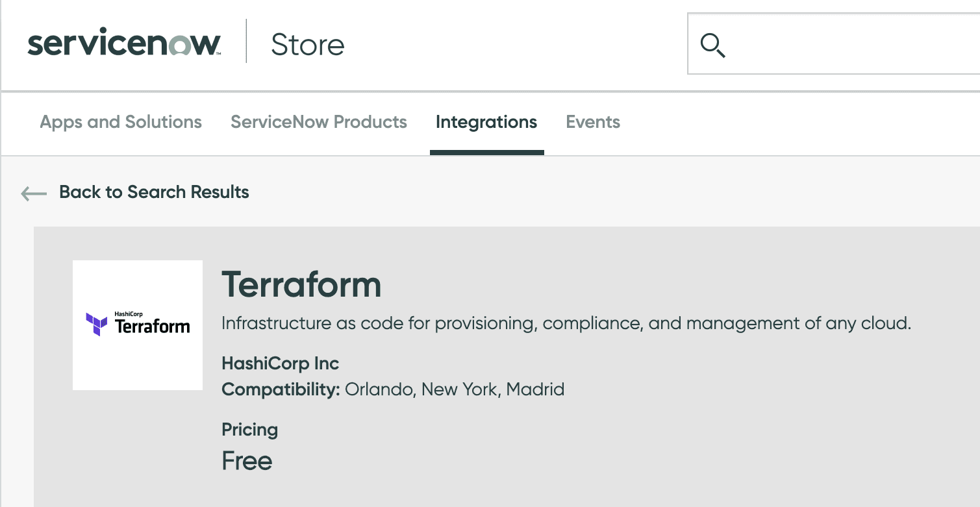The image size is (980, 507).
Task: Click the ServiceNow logo
Action: 124,44
